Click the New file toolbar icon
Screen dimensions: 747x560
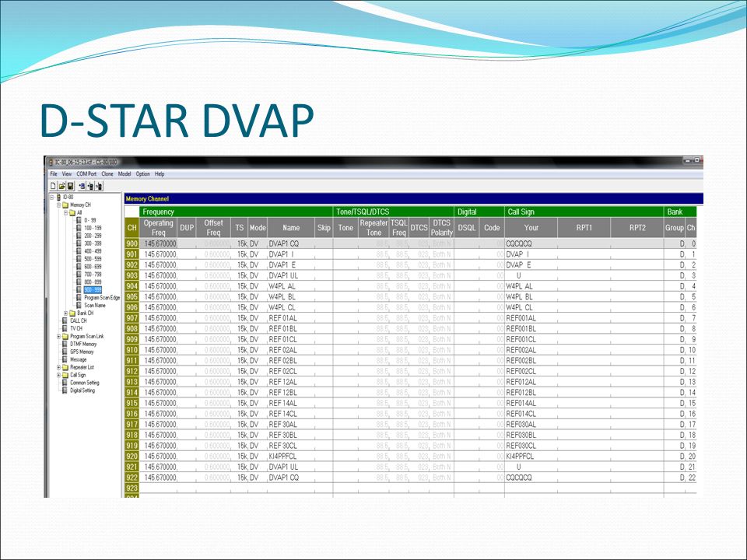pos(53,186)
